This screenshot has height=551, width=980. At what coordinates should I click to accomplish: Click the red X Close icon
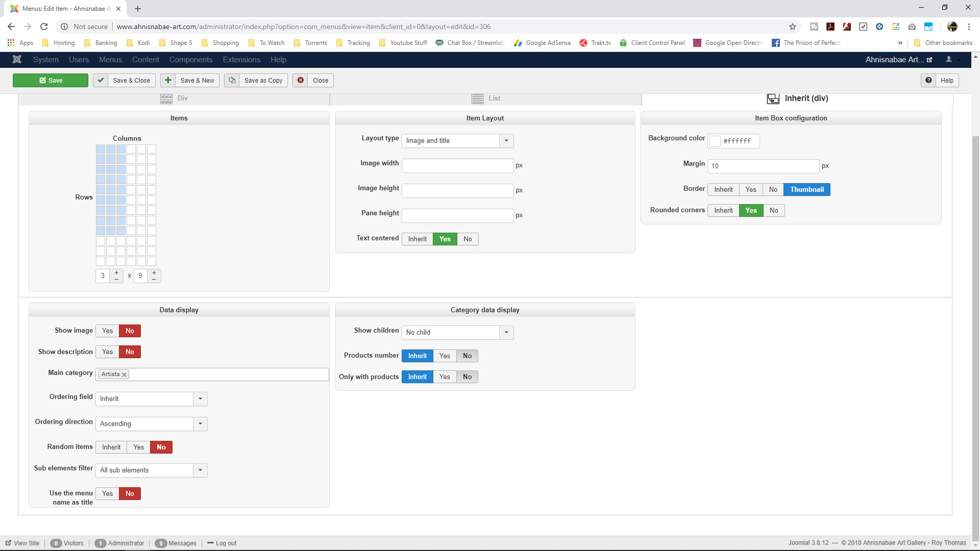click(x=301, y=80)
